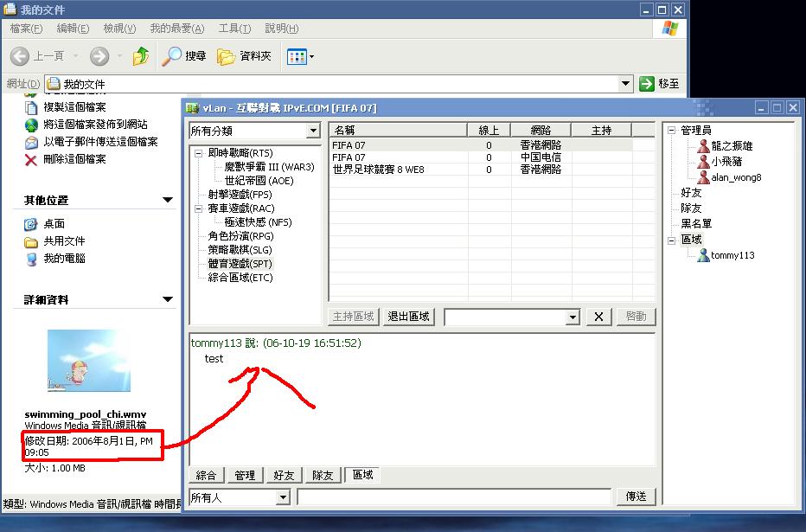The width and height of the screenshot is (806, 532).
Task: Select 體育遊戲(SPT) category
Action: coord(240,264)
